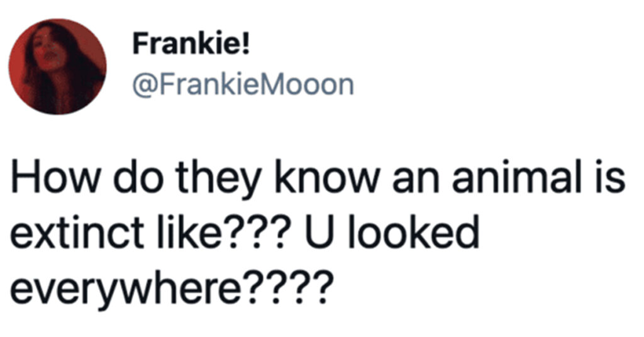
Task: Click the exclamation mark after "Frankie"
Action: (247, 48)
